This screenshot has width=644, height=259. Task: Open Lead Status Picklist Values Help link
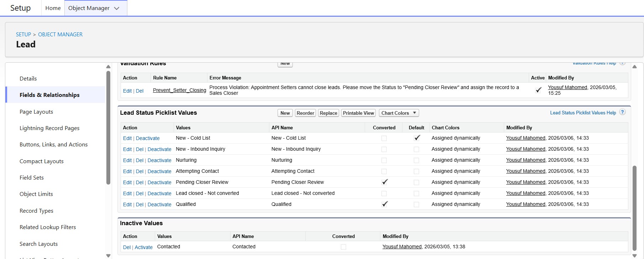point(583,113)
